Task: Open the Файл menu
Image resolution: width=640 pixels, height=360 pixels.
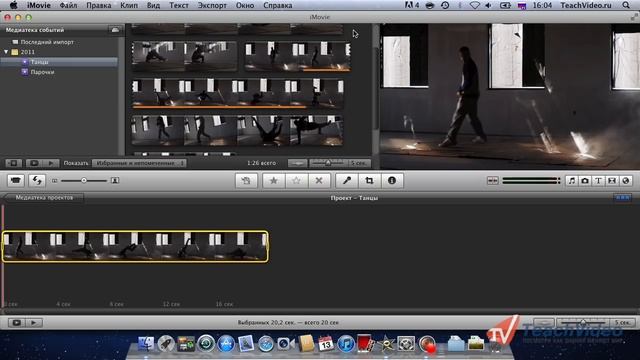Action: pos(69,5)
